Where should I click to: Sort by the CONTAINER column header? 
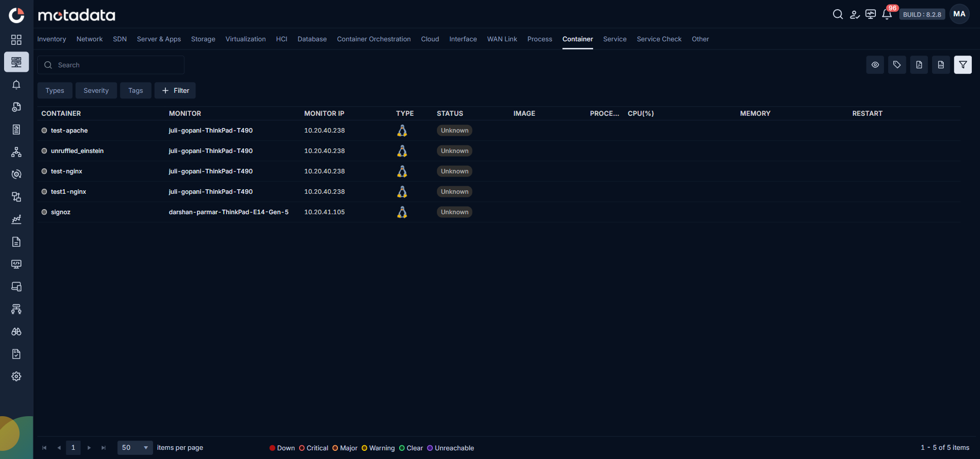pyautogui.click(x=61, y=113)
